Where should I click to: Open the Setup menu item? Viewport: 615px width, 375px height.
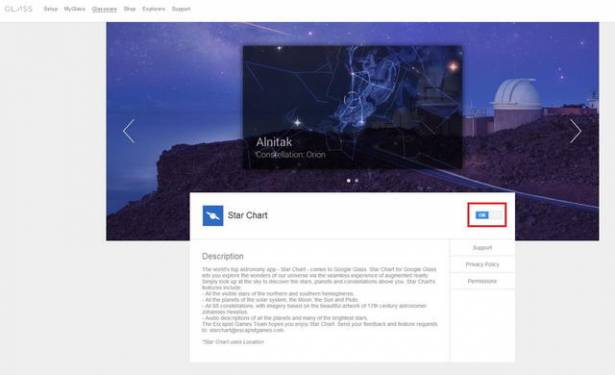coord(51,9)
